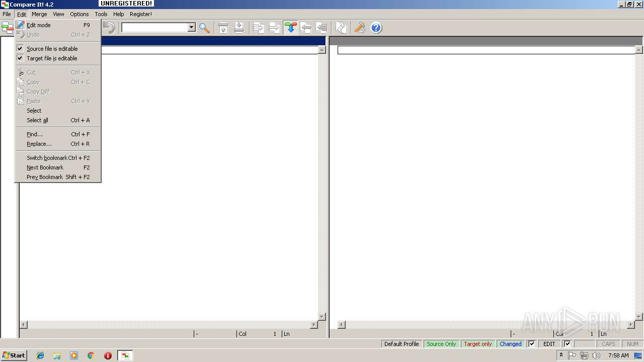The image size is (644, 362).
Task: Click the first copy-left arrow icon
Action: point(306,28)
